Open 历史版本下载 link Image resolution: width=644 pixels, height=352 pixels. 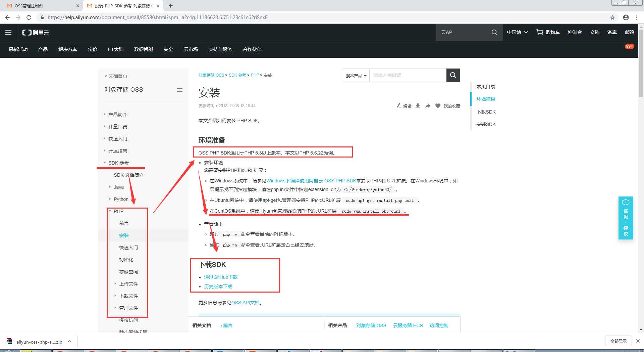click(218, 287)
